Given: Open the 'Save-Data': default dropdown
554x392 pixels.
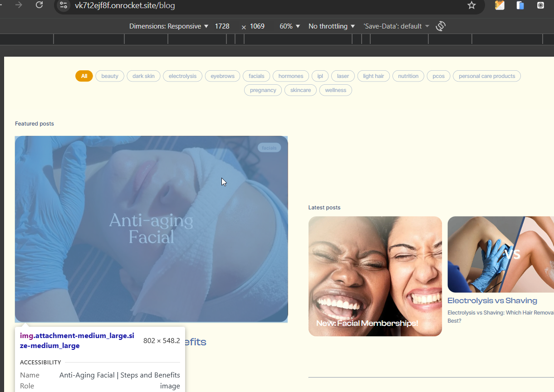Looking at the screenshot, I should pyautogui.click(x=396, y=26).
